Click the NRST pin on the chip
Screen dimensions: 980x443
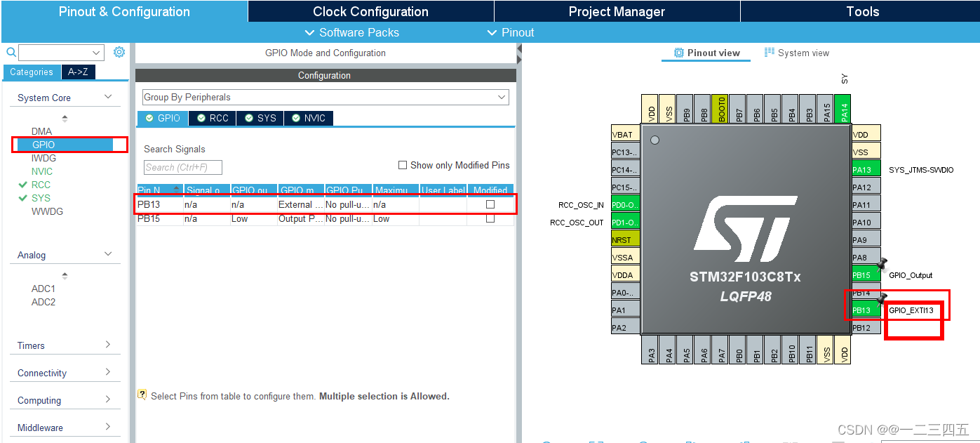(626, 239)
